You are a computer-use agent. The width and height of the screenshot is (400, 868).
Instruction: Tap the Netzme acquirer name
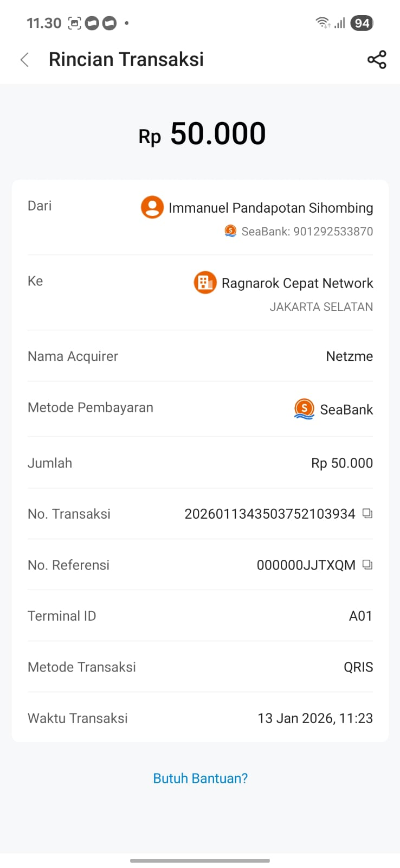[349, 356]
